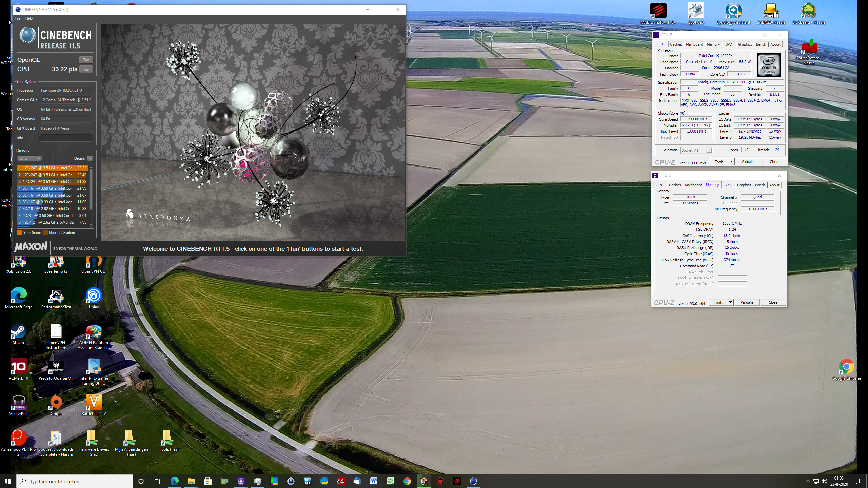Open Microsoft Edge desktop icon
The height and width of the screenshot is (488, 868).
(x=19, y=298)
